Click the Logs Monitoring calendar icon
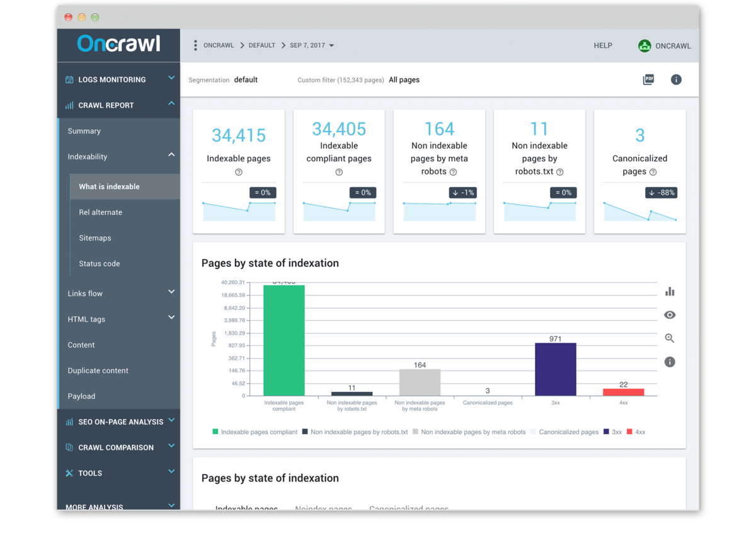The image size is (756, 550). (x=68, y=79)
